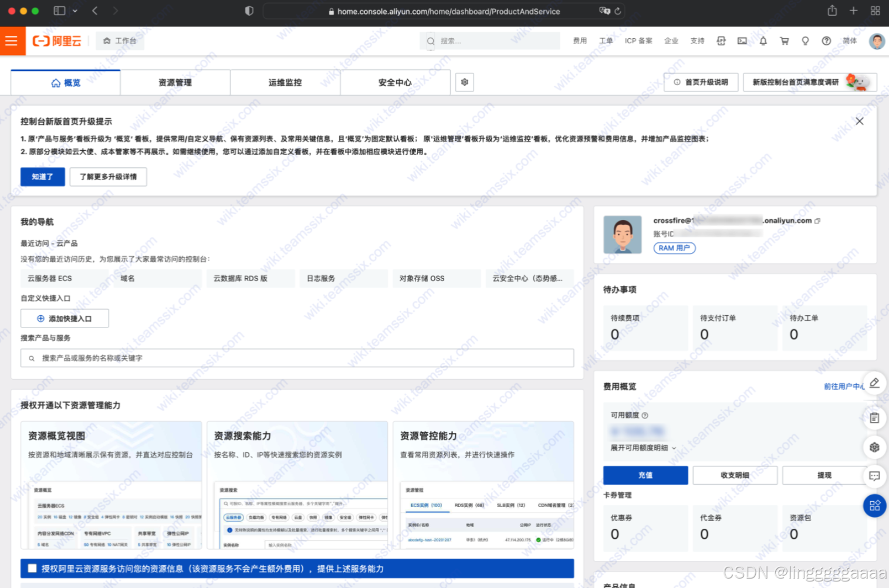Open the notification bell
This screenshot has width=889, height=588.
point(763,41)
